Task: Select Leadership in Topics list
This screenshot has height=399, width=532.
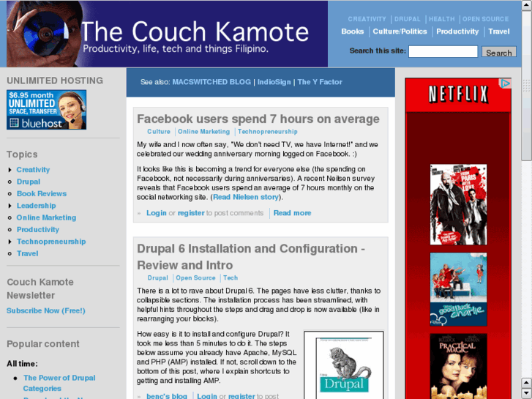Action: tap(37, 206)
